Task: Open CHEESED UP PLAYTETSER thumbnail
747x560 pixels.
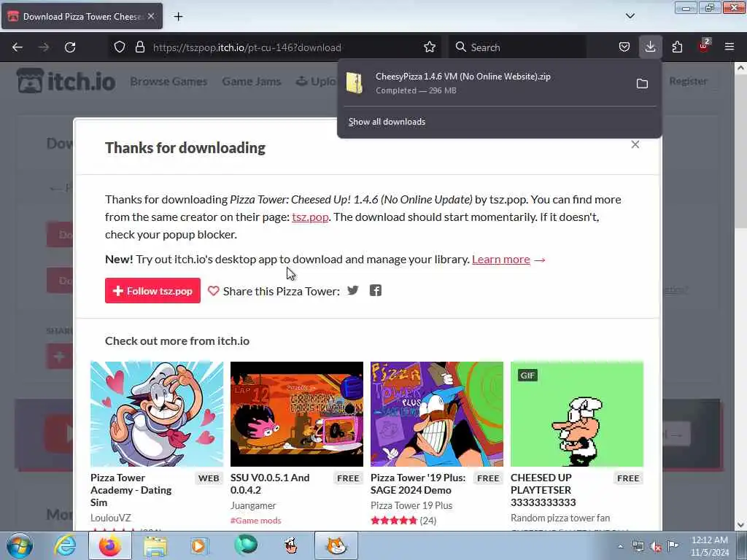Action: click(577, 414)
